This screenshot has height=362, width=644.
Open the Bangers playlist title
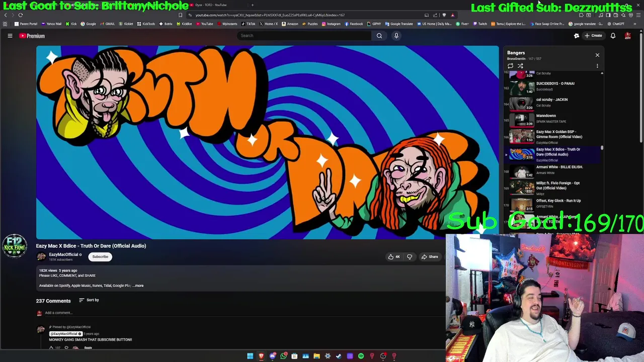point(516,53)
